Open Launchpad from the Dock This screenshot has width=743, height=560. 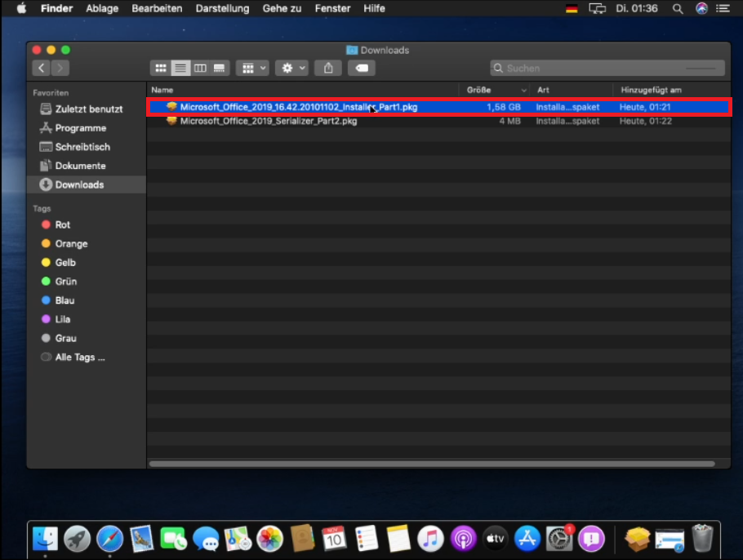point(77,539)
